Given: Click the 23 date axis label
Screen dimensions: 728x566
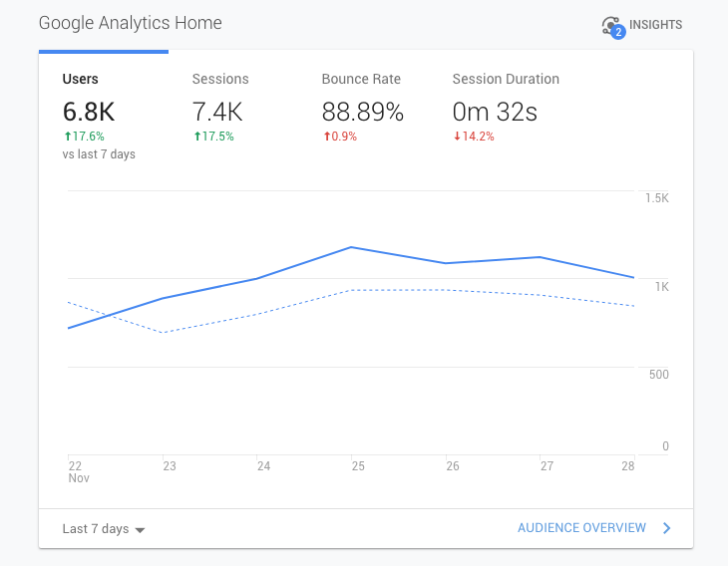Looking at the screenshot, I should 170,465.
